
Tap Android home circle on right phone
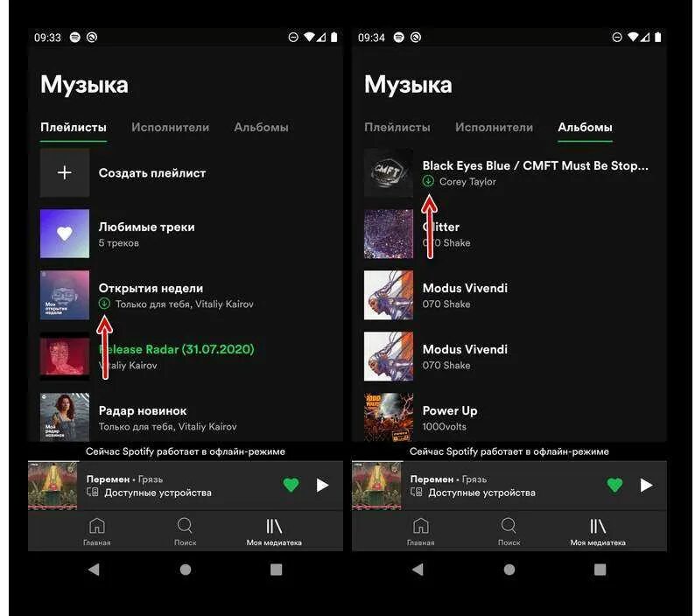(509, 570)
